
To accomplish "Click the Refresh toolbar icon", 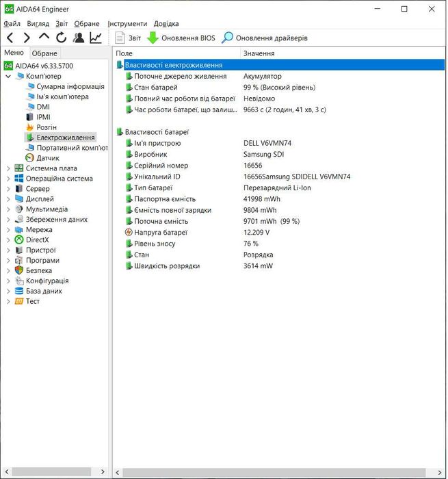I will click(61, 38).
